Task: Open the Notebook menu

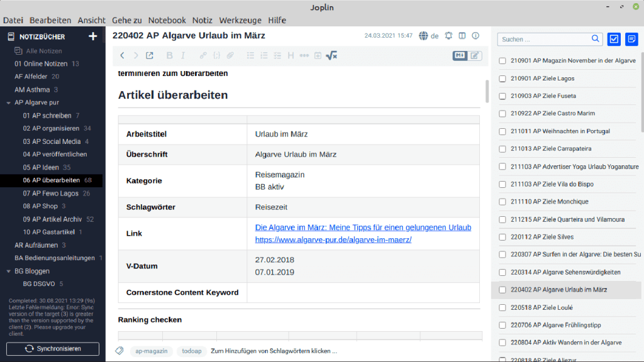Action: tap(167, 20)
